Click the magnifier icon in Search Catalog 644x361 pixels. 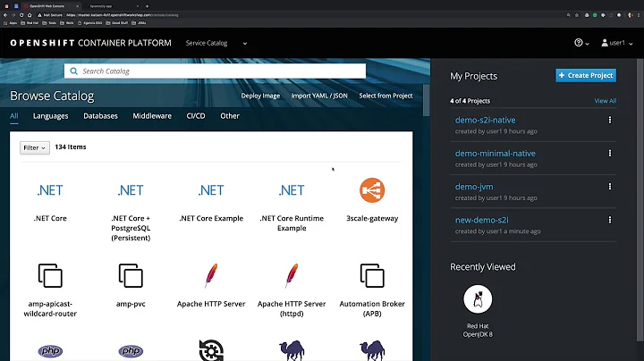[x=73, y=71]
